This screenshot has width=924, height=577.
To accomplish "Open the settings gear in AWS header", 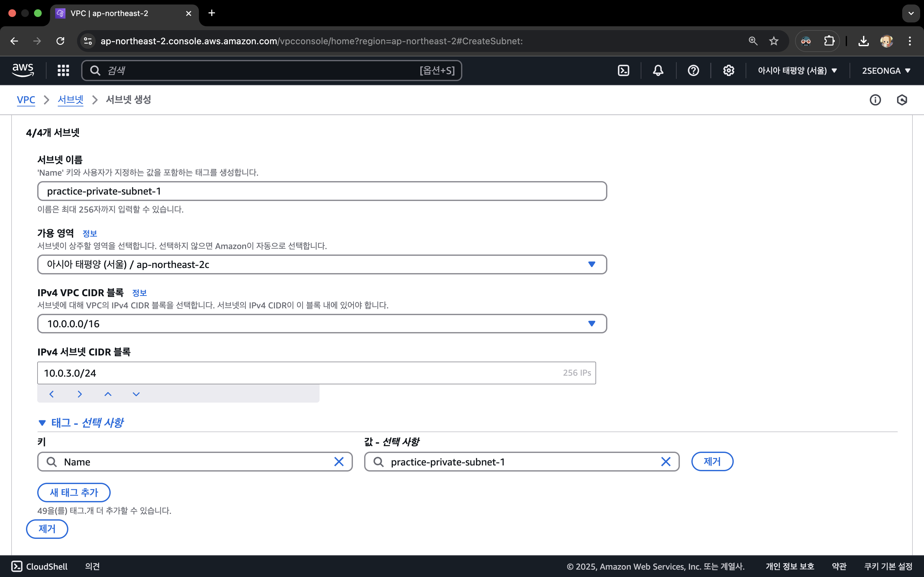I will 728,71.
